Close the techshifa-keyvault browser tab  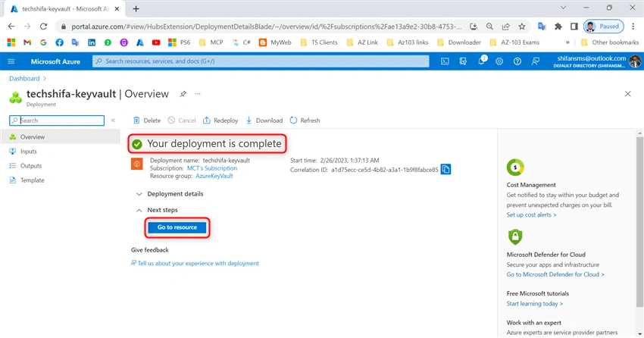pyautogui.click(x=117, y=8)
